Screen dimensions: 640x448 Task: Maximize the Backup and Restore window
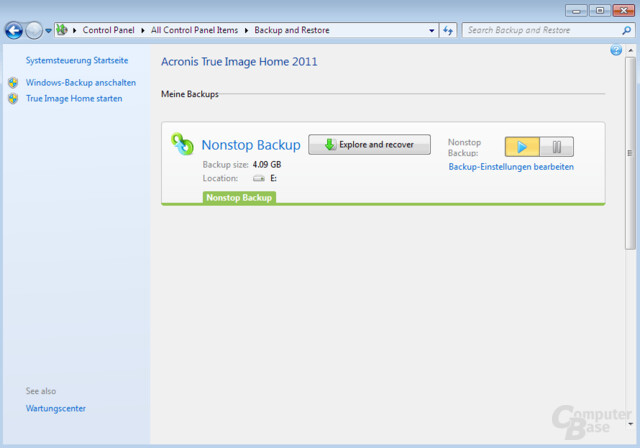600,11
